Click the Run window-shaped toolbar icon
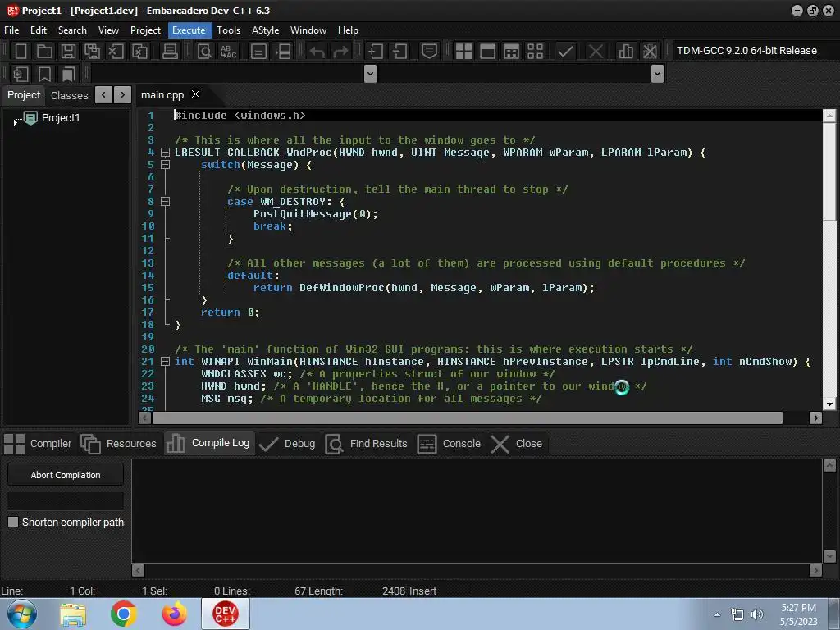 (487, 52)
